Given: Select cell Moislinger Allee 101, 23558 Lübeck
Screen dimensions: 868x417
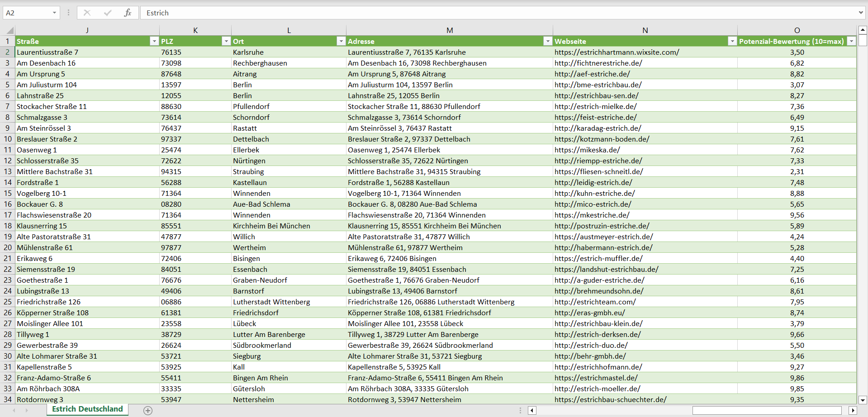Looking at the screenshot, I should coord(450,323).
